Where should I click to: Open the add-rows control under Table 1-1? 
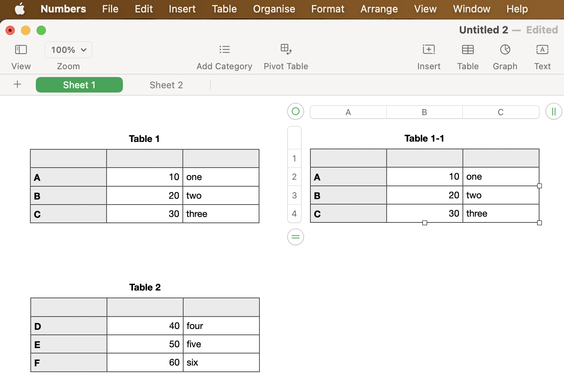(295, 237)
